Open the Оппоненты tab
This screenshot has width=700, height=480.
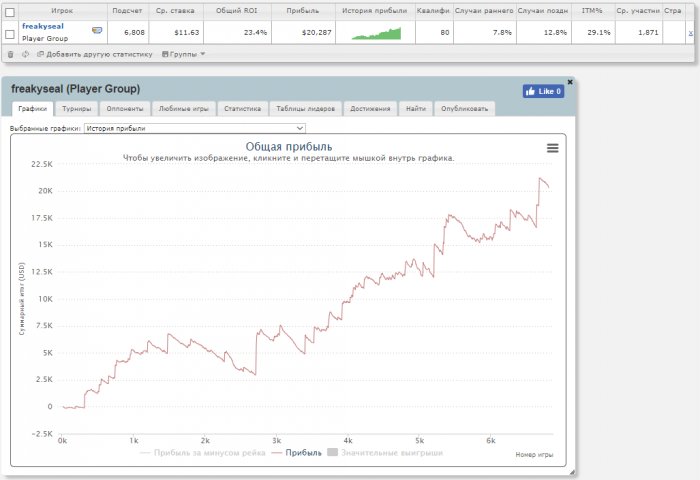coord(125,109)
